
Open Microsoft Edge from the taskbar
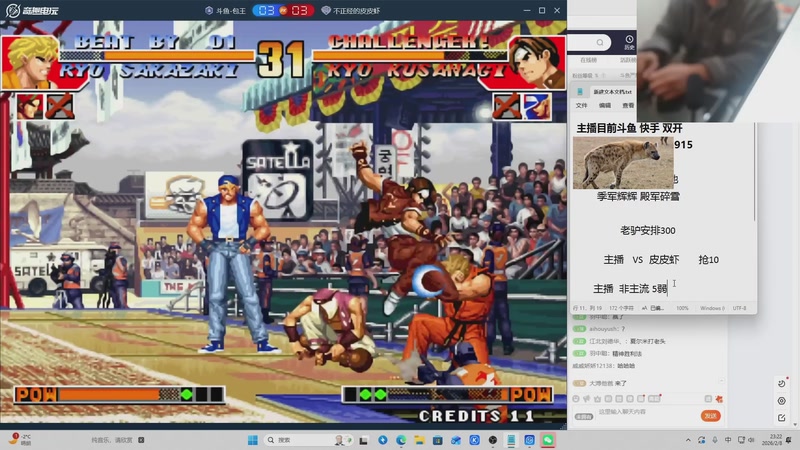(401, 440)
